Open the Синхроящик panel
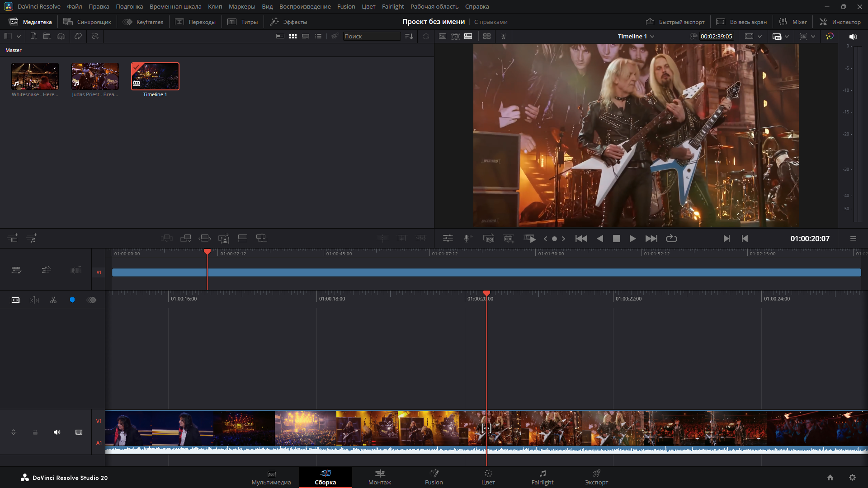 pyautogui.click(x=87, y=22)
